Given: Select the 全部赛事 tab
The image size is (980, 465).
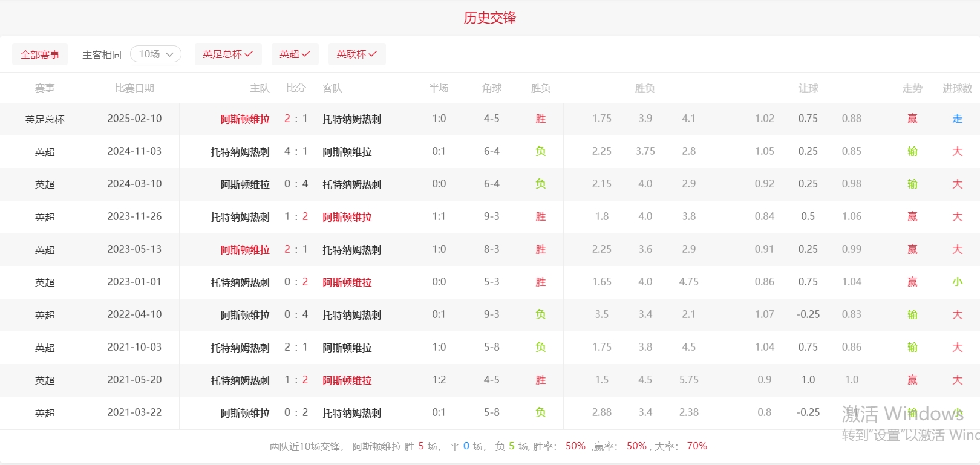Looking at the screenshot, I should (40, 55).
